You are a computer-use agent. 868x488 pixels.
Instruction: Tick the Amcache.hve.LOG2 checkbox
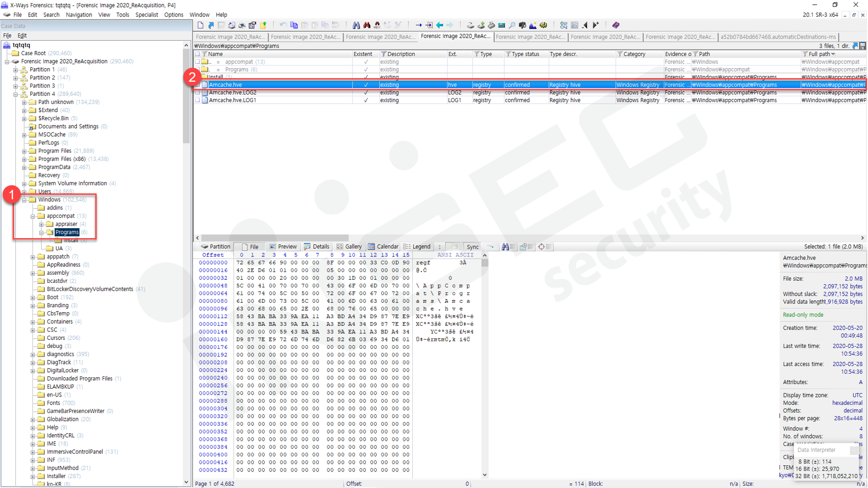coord(198,92)
